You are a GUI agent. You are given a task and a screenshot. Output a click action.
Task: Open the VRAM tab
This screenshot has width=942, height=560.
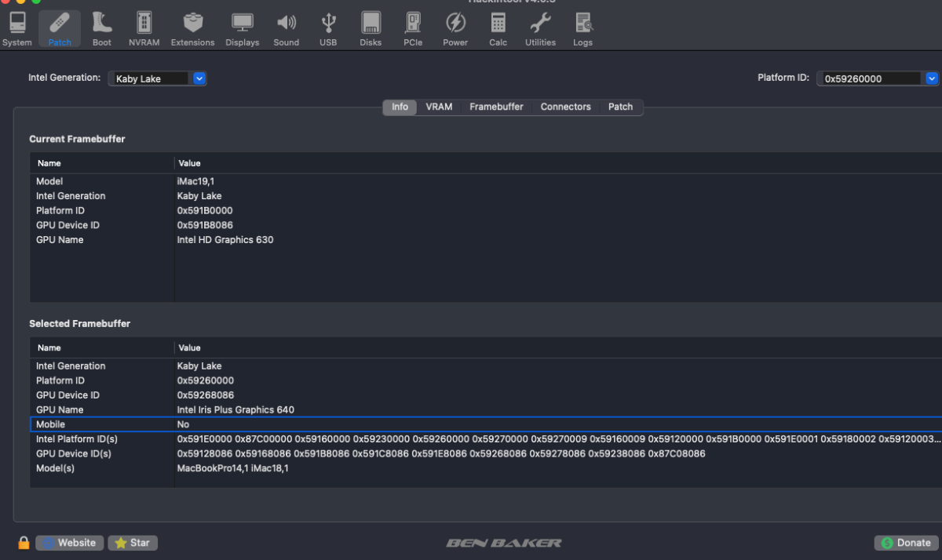pos(439,107)
